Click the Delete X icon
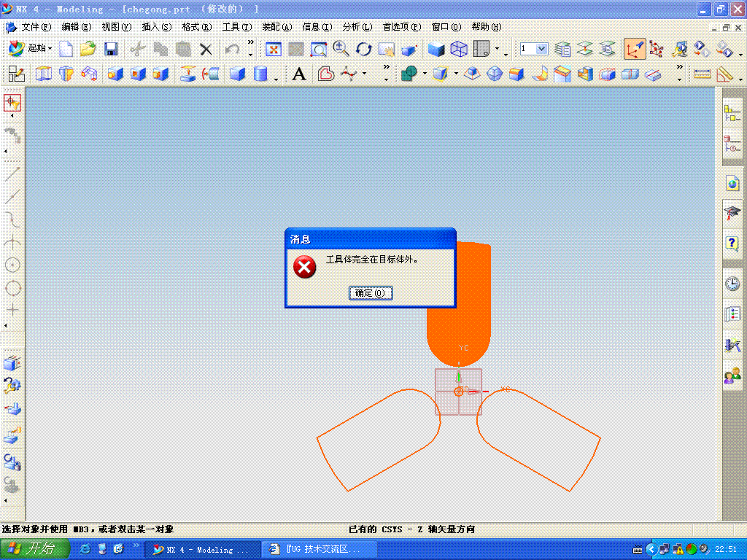The image size is (747, 560). 206,49
